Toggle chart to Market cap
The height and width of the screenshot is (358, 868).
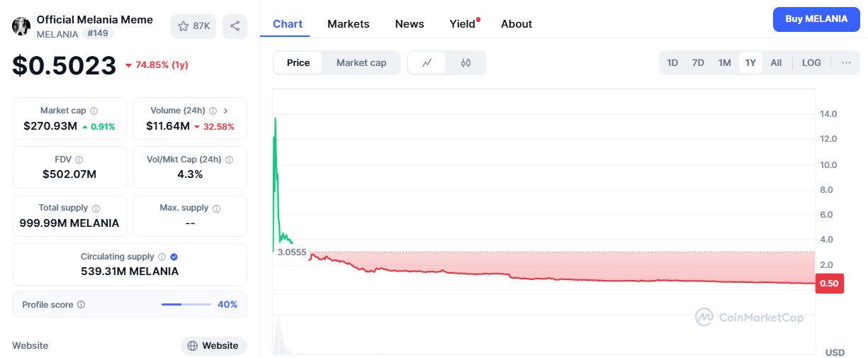point(361,62)
